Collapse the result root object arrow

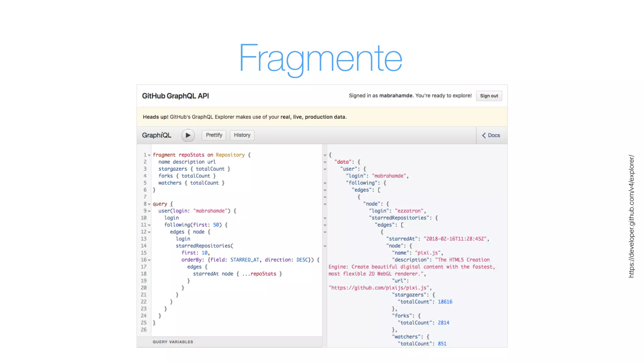(325, 155)
